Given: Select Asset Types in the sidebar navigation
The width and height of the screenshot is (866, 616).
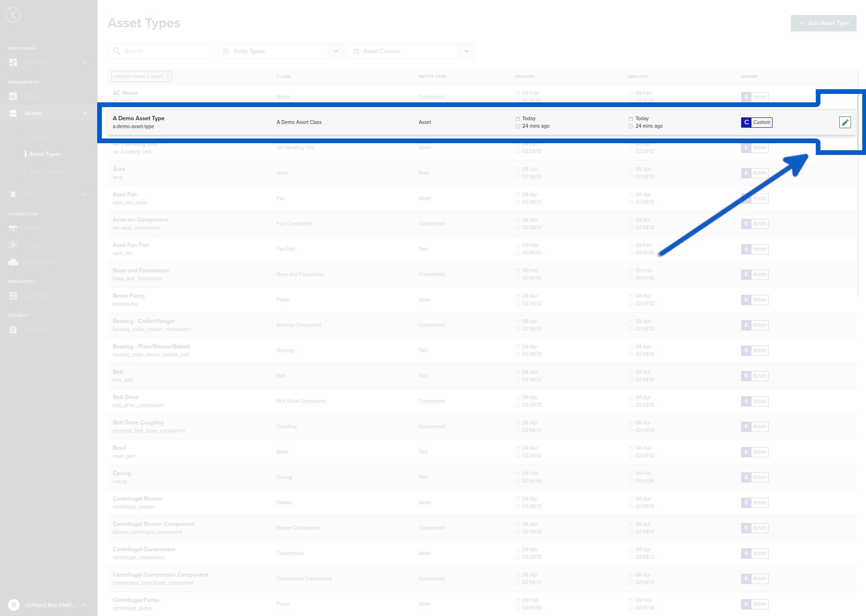Looking at the screenshot, I should 45,154.
